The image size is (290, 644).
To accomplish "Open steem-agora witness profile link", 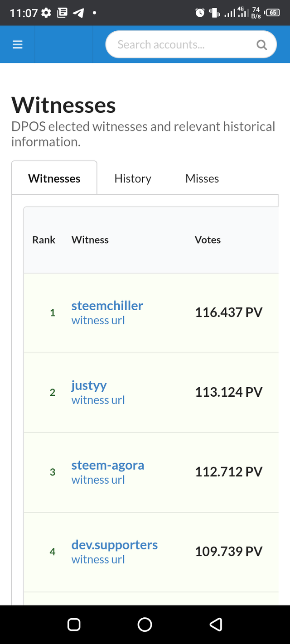I will coord(108,465).
